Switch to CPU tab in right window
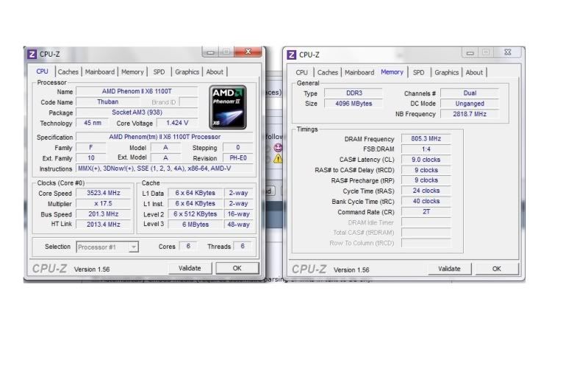Image resolution: width=588 pixels, height=368 pixels. click(301, 72)
